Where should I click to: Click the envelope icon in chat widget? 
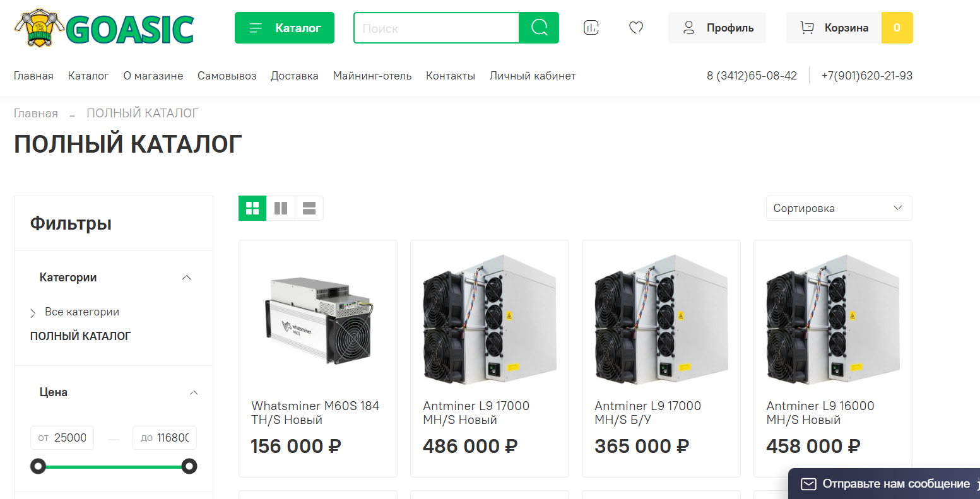click(x=808, y=484)
